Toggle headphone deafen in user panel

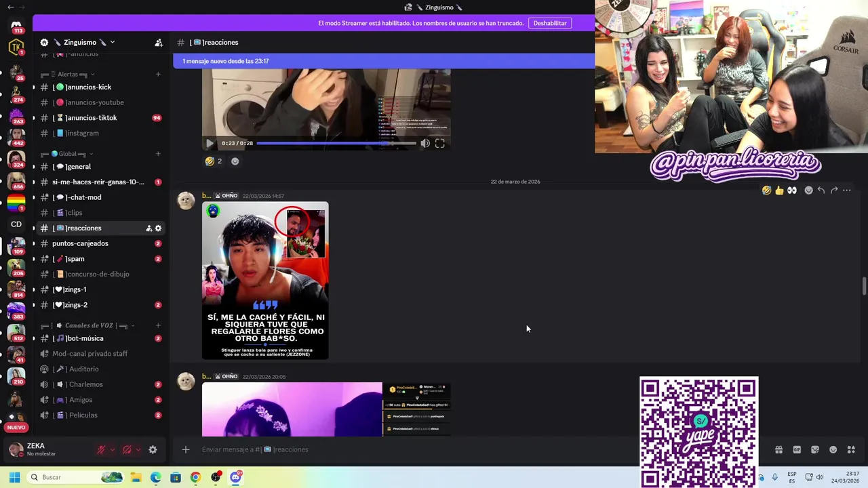tap(127, 449)
